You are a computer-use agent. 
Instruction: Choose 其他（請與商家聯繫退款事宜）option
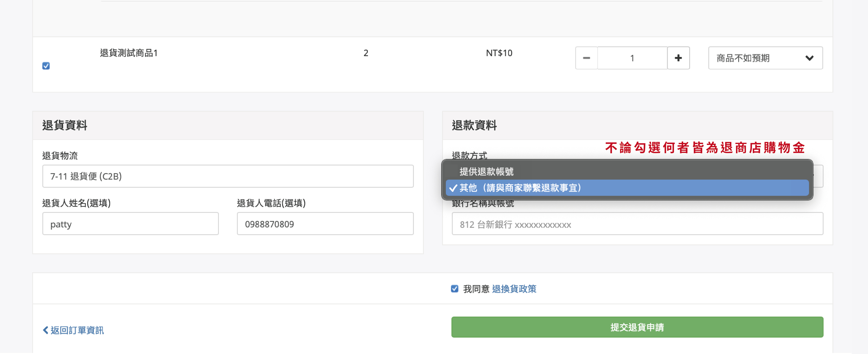(x=521, y=188)
